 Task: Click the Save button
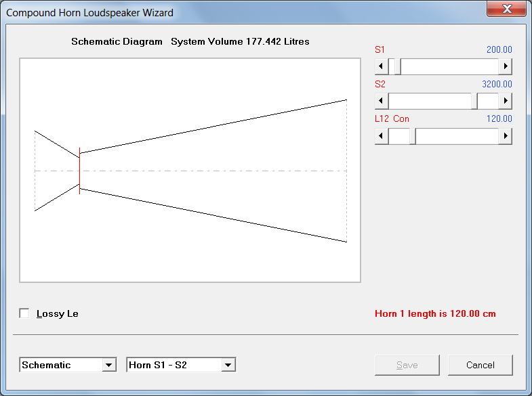coord(407,365)
